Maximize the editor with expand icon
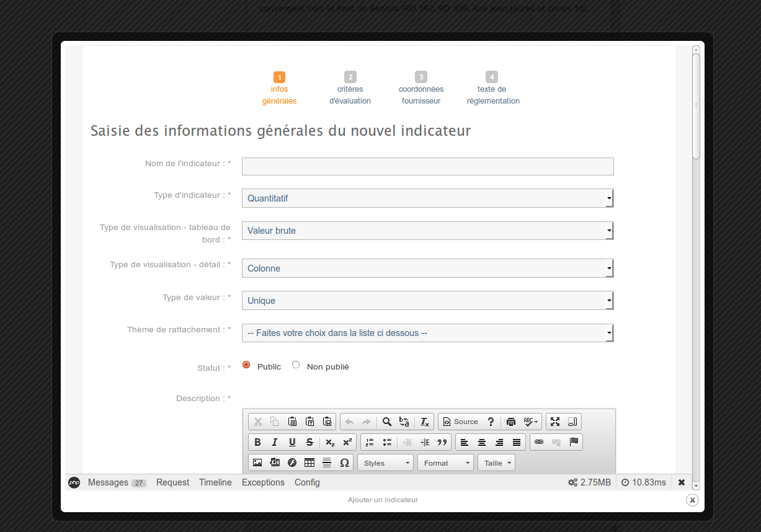This screenshot has height=532, width=761. [555, 422]
